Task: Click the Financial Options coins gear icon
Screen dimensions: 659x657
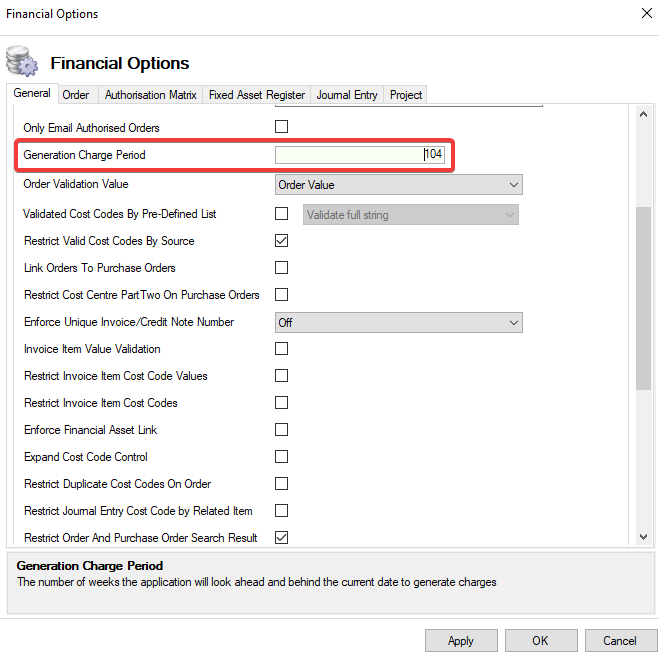Action: [22, 62]
